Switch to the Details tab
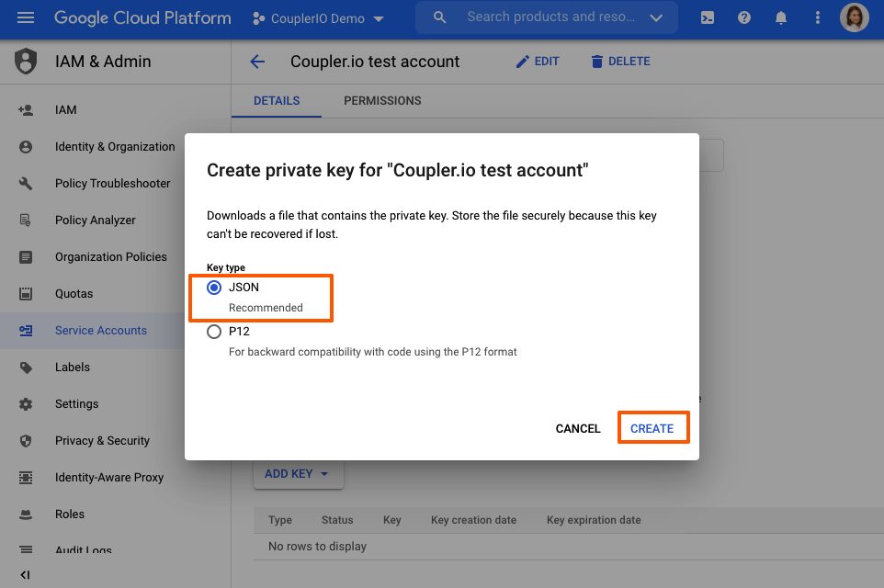The width and height of the screenshot is (884, 588). pos(277,101)
